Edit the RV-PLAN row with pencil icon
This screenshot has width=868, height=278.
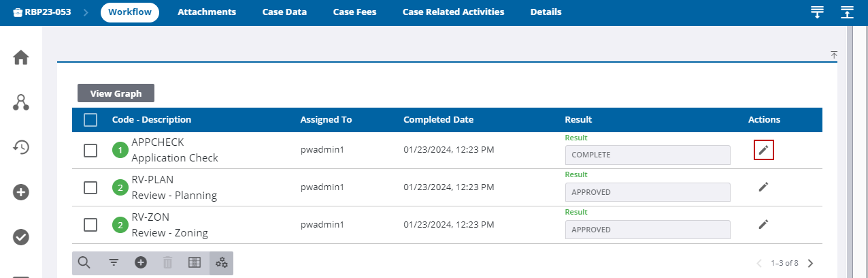point(764,187)
